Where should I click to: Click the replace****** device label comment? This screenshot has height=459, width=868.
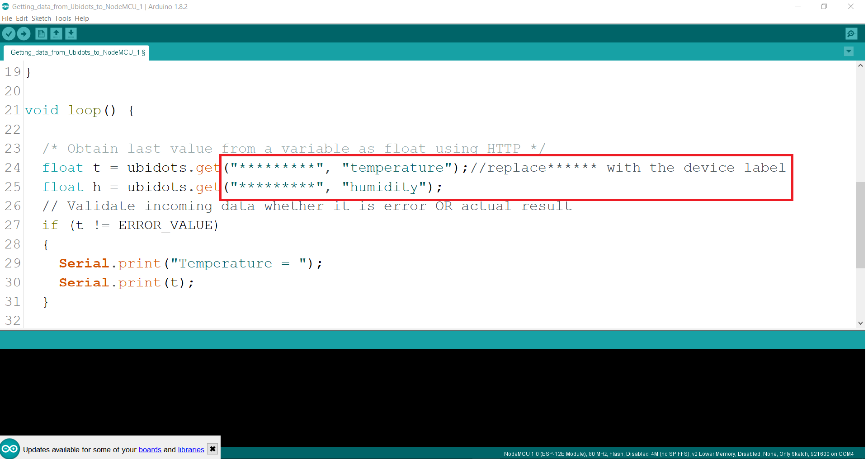[628, 168]
